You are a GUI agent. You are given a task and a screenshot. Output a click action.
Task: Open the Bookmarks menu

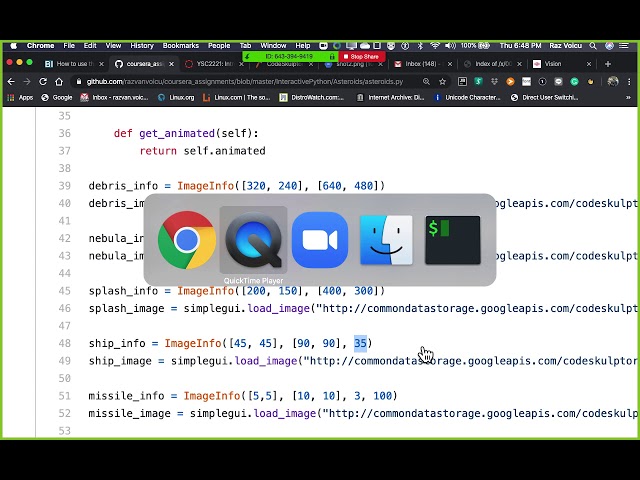tap(180, 46)
